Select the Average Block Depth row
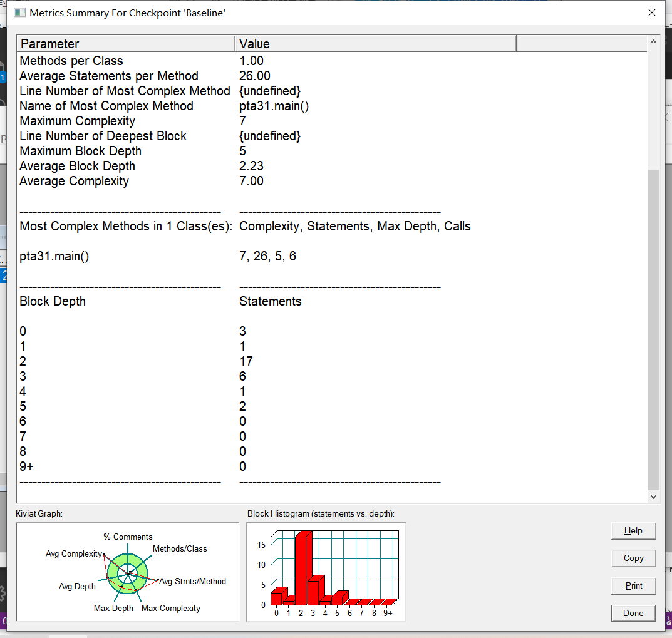 pyautogui.click(x=332, y=166)
